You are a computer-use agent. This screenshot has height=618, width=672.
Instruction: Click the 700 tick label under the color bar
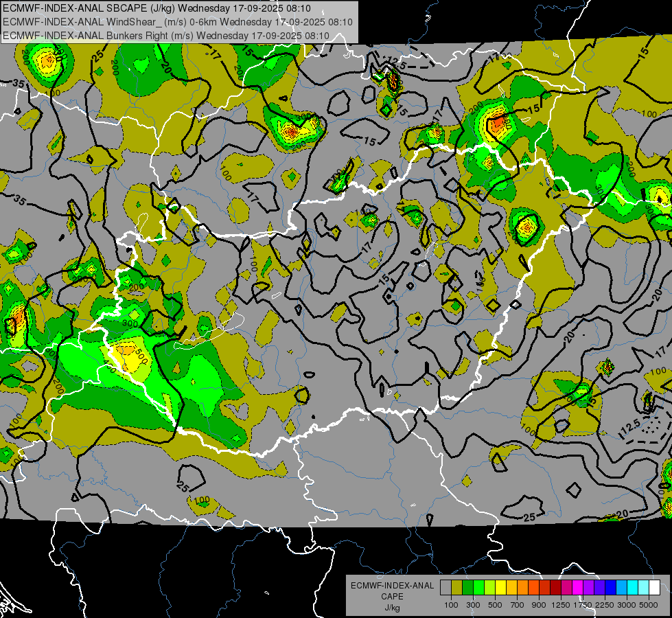pyautogui.click(x=518, y=605)
